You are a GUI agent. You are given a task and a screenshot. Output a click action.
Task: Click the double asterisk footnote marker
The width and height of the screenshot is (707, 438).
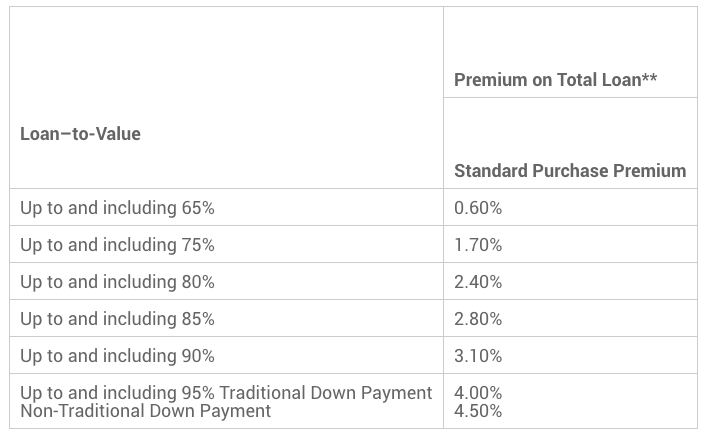click(x=649, y=79)
